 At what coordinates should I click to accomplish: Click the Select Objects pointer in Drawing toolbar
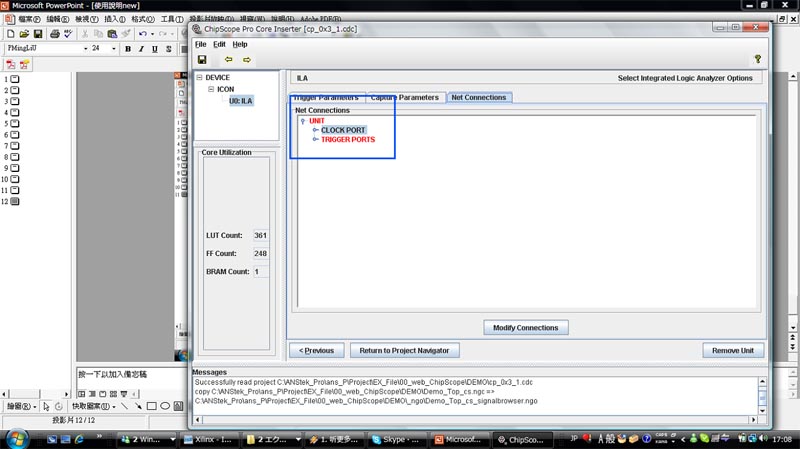pos(46,406)
